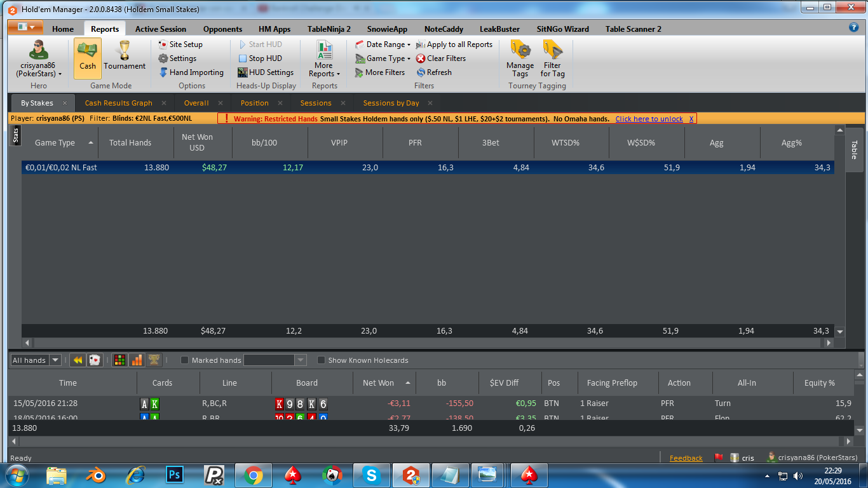Viewport: 868px width, 488px height.
Task: Open help question mark icon
Action: (854, 27)
